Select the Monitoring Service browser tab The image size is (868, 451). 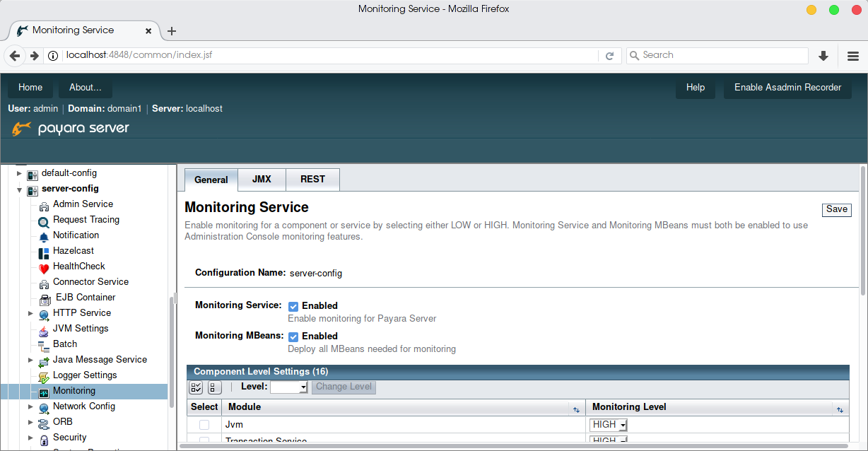coord(83,30)
